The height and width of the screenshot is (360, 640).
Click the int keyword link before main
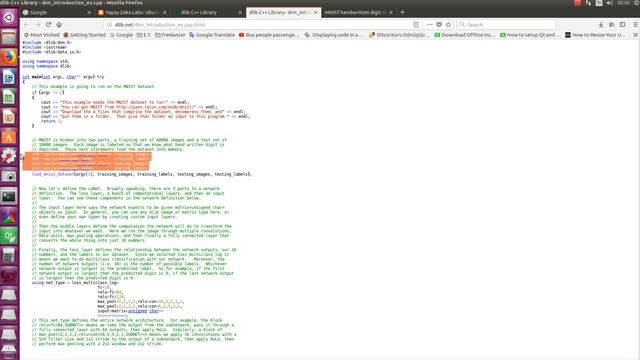[x=26, y=77]
